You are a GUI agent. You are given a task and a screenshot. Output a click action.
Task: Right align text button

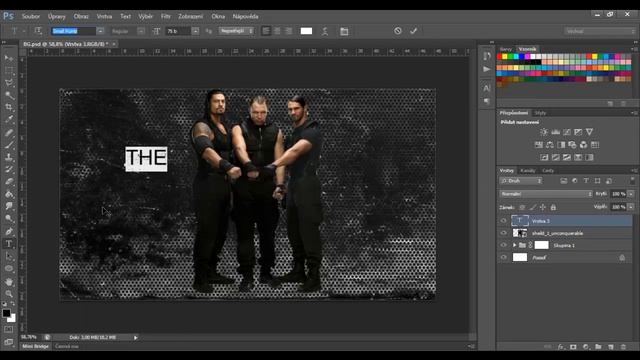(289, 31)
